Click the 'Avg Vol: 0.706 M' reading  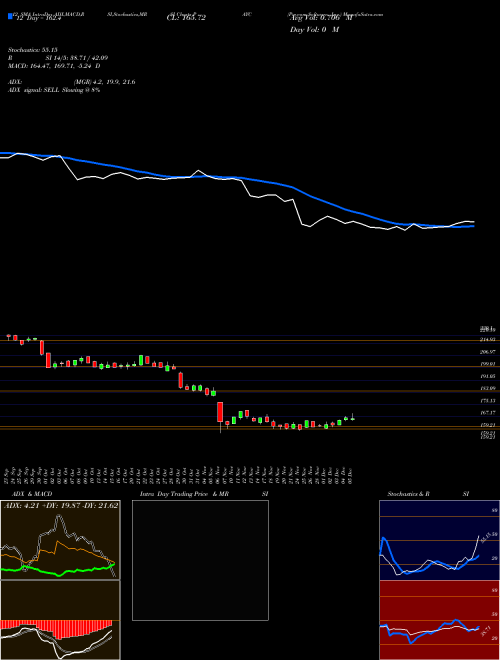point(321,18)
